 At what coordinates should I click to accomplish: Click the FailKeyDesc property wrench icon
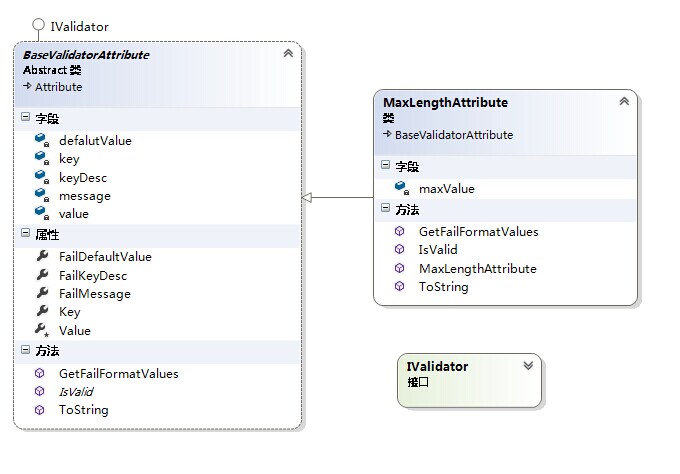point(42,275)
